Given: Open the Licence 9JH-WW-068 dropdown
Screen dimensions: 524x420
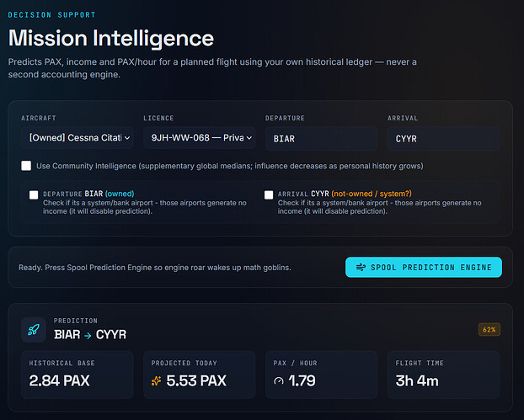Looking at the screenshot, I should [200, 138].
